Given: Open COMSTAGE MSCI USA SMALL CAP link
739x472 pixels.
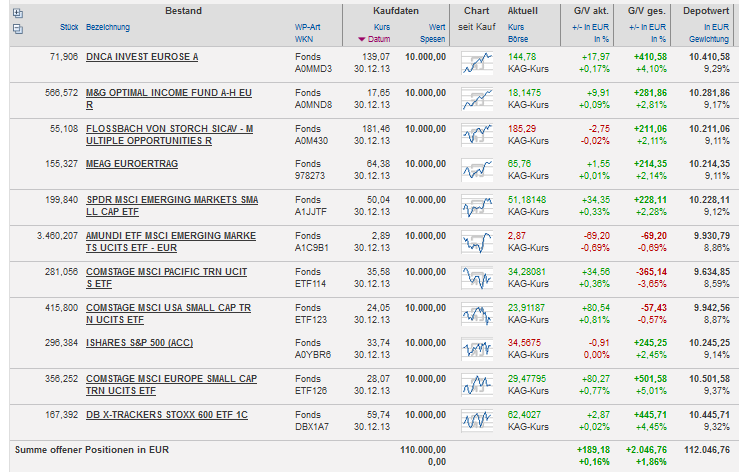Looking at the screenshot, I should pyautogui.click(x=168, y=314).
